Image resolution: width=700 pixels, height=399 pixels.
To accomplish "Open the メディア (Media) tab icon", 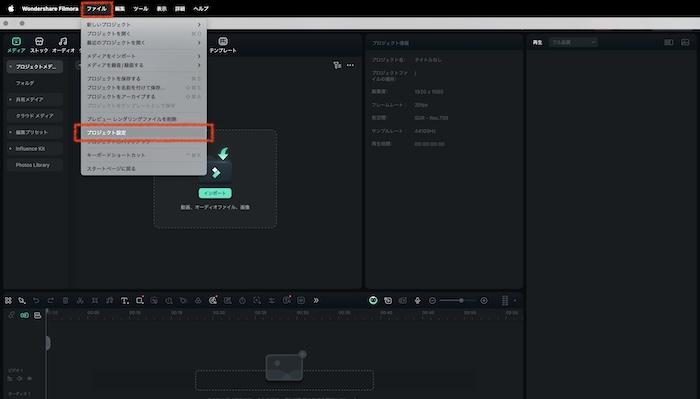I will (x=16, y=42).
